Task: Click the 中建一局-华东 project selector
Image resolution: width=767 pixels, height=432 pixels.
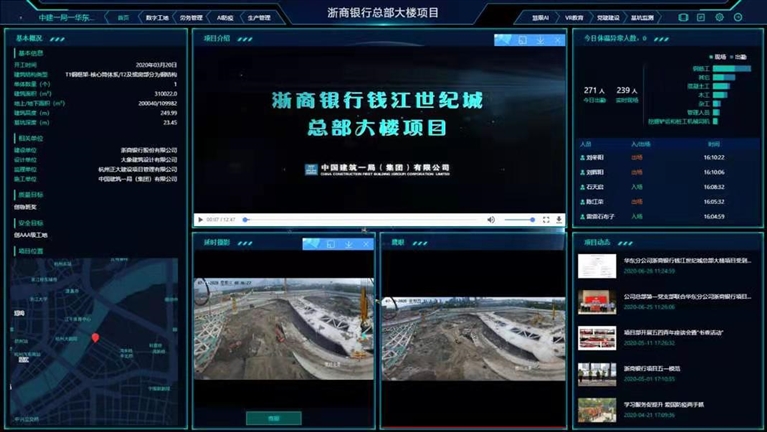Action: (67, 18)
